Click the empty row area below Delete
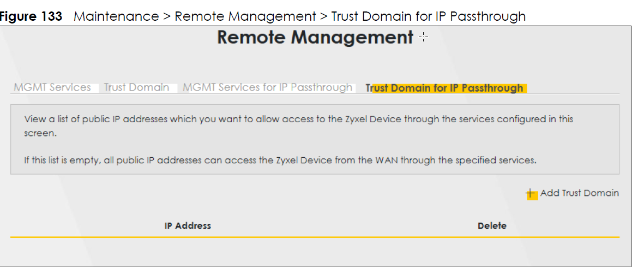 492,251
